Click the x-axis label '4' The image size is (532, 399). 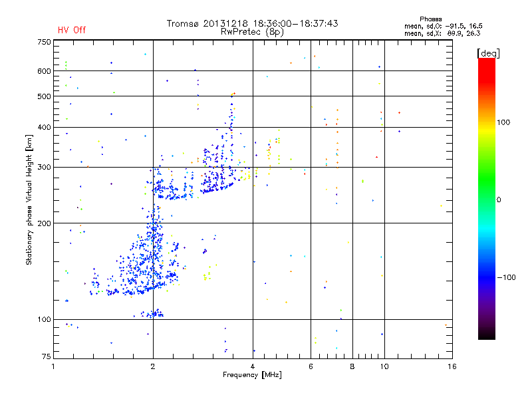pyautogui.click(x=253, y=366)
